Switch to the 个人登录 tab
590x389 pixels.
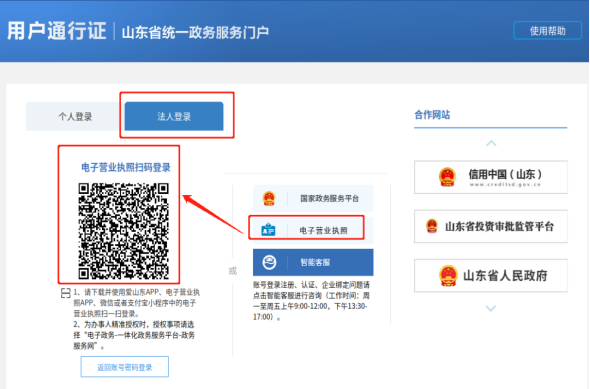pyautogui.click(x=75, y=116)
